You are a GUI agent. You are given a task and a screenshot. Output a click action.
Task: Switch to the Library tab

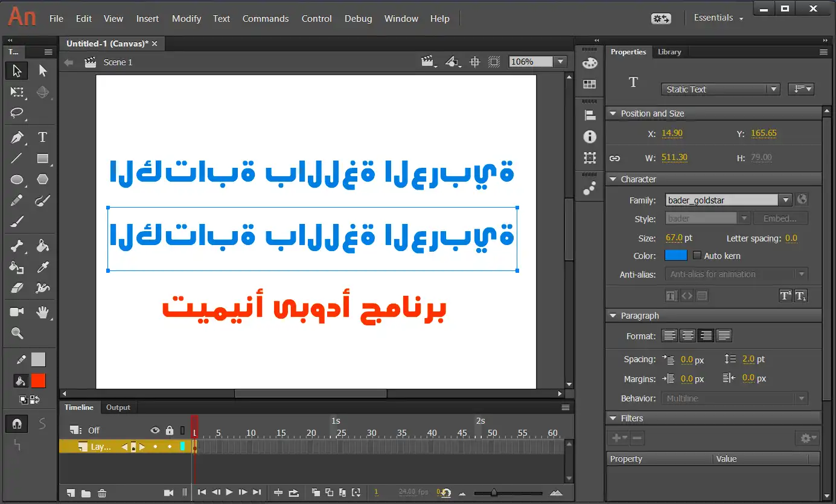click(x=669, y=52)
